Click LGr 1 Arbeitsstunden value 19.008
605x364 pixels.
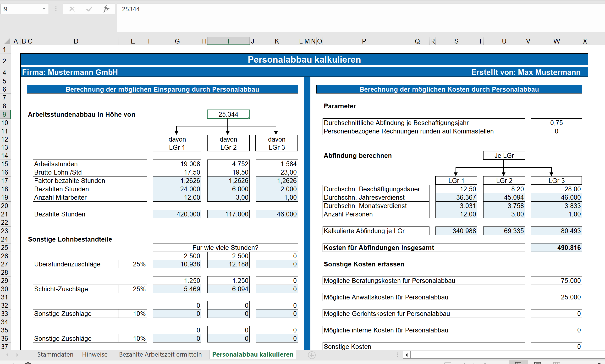click(177, 164)
